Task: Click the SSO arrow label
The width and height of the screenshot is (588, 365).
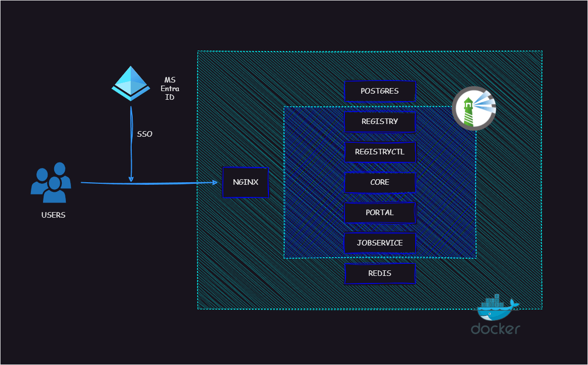Action: [x=144, y=134]
